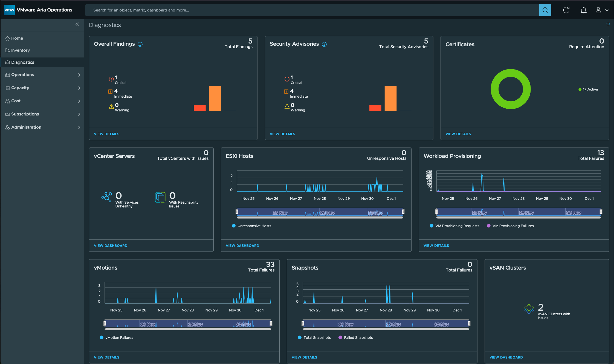View details of Workload Provisioning
Viewport: 614px width, 364px height.
click(436, 246)
